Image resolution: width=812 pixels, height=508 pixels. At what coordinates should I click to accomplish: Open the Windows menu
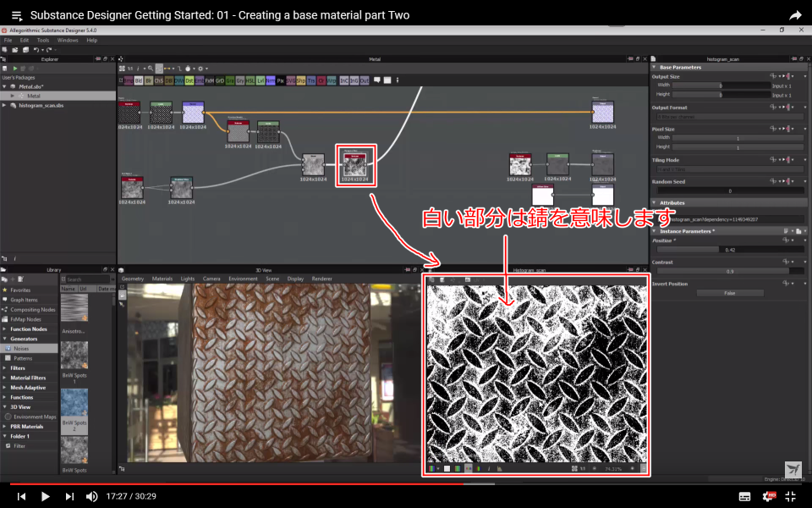pos(68,40)
